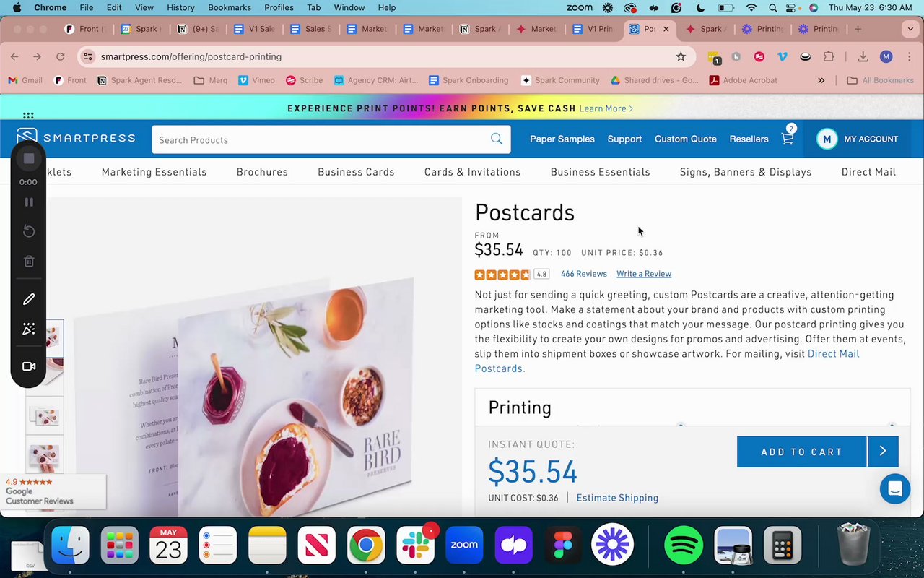Open the My Account menu
Screen dimensions: 924x578
(858, 139)
